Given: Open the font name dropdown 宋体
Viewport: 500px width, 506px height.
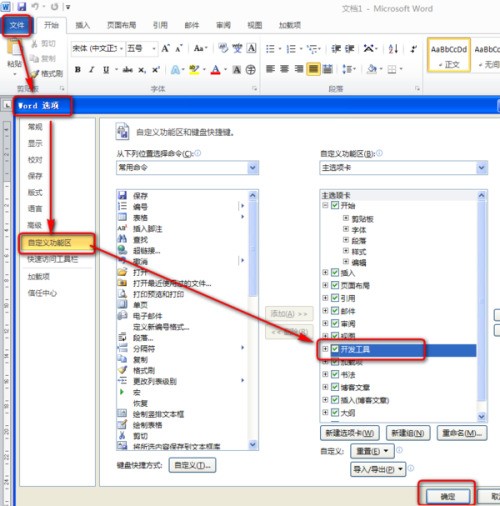Looking at the screenshot, I should [121, 49].
